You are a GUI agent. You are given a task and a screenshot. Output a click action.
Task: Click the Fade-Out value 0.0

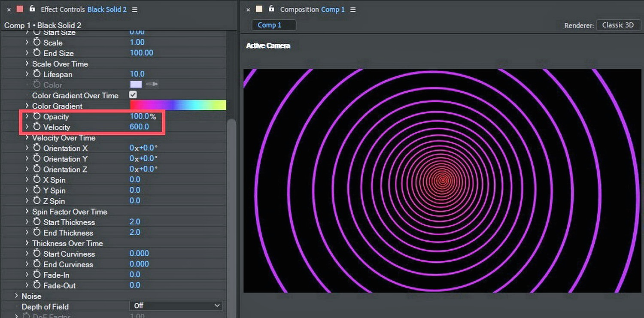click(135, 285)
